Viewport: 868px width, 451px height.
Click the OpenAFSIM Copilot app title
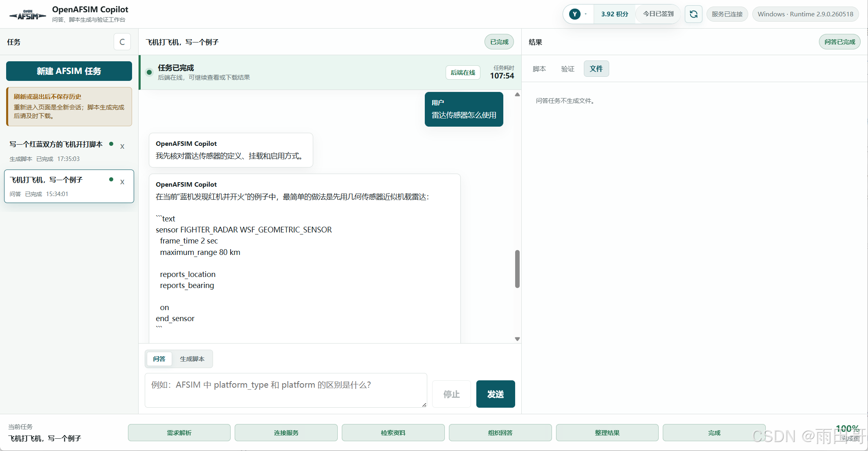click(90, 9)
